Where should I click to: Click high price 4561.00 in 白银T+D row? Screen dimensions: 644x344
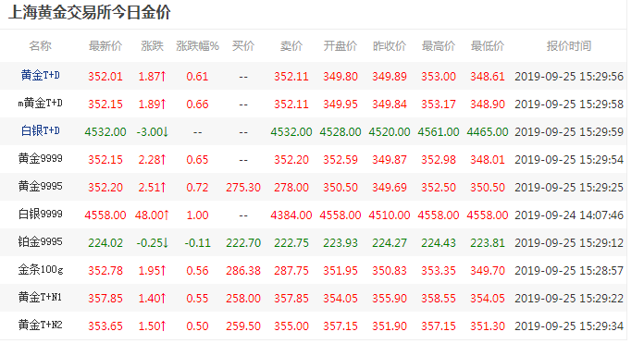point(439,131)
